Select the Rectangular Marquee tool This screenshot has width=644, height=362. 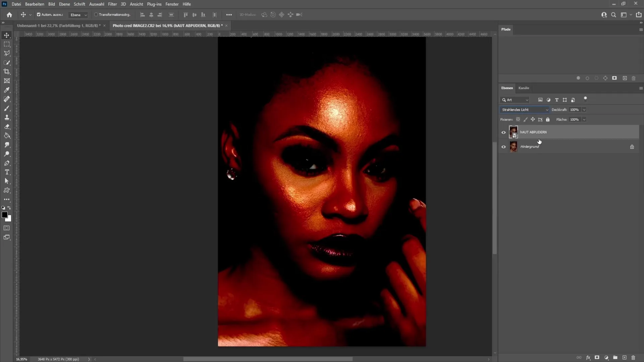(x=7, y=44)
